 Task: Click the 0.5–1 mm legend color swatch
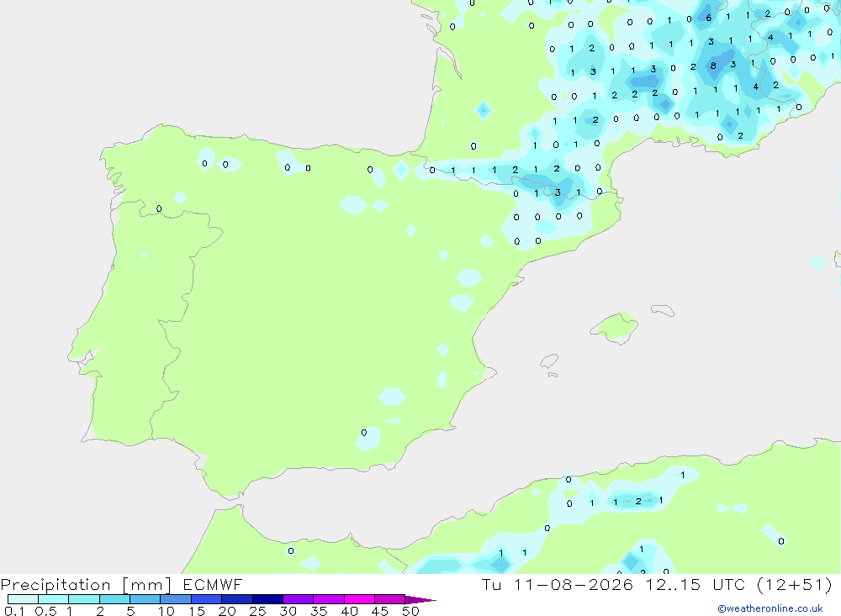click(x=54, y=599)
